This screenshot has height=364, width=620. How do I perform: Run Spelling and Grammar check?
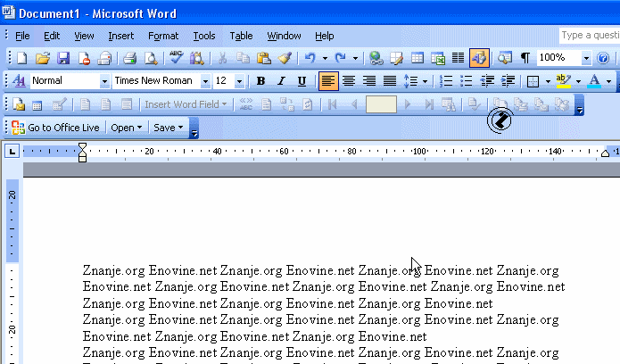[x=176, y=58]
